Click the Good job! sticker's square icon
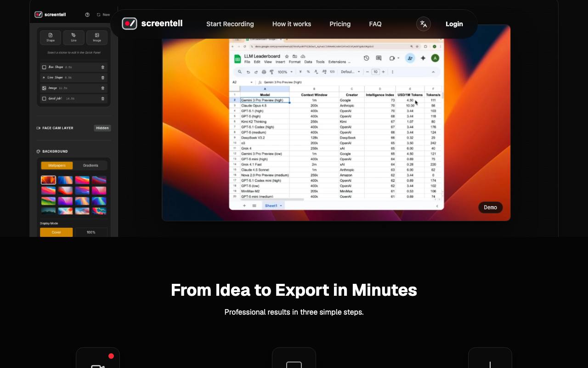 44,98
